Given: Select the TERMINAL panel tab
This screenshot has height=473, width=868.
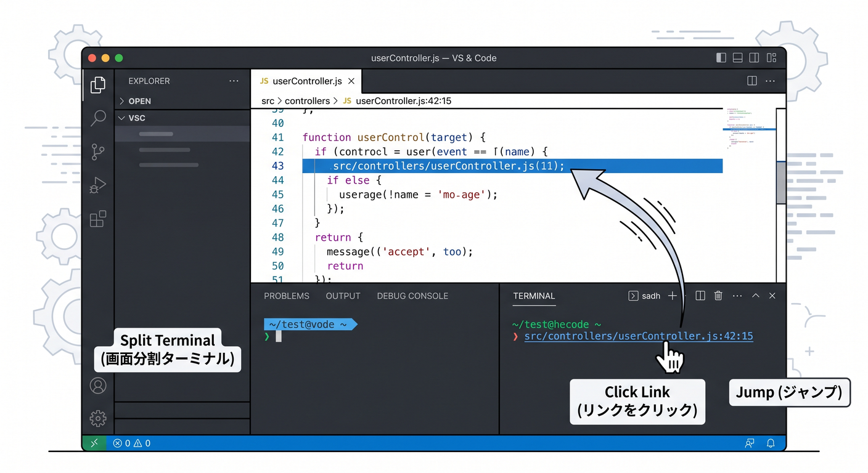Looking at the screenshot, I should pos(534,296).
